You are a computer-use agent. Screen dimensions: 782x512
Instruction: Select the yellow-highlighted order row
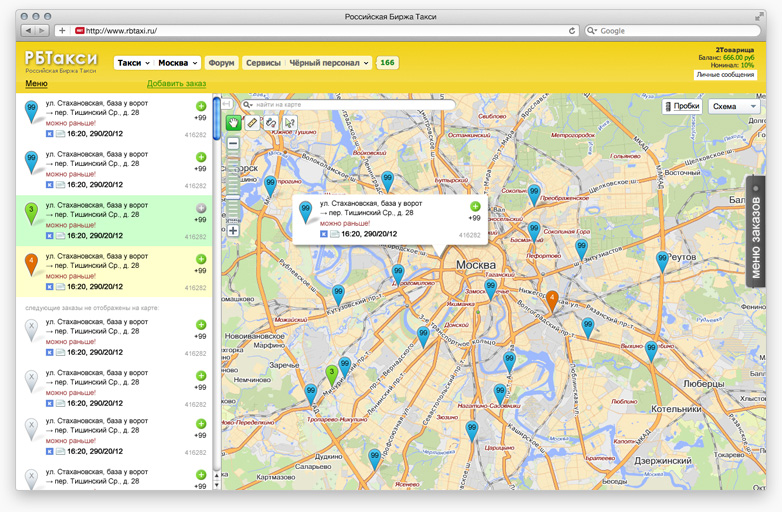coord(114,271)
